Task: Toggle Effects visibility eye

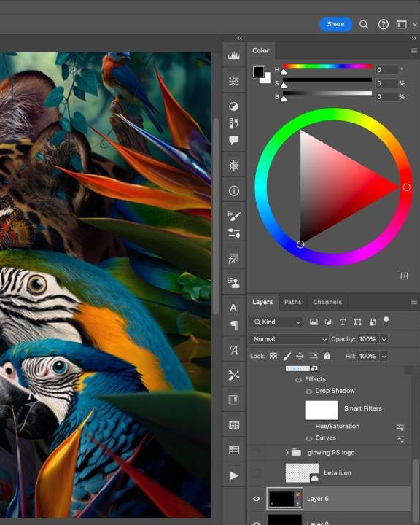Action: point(298,380)
